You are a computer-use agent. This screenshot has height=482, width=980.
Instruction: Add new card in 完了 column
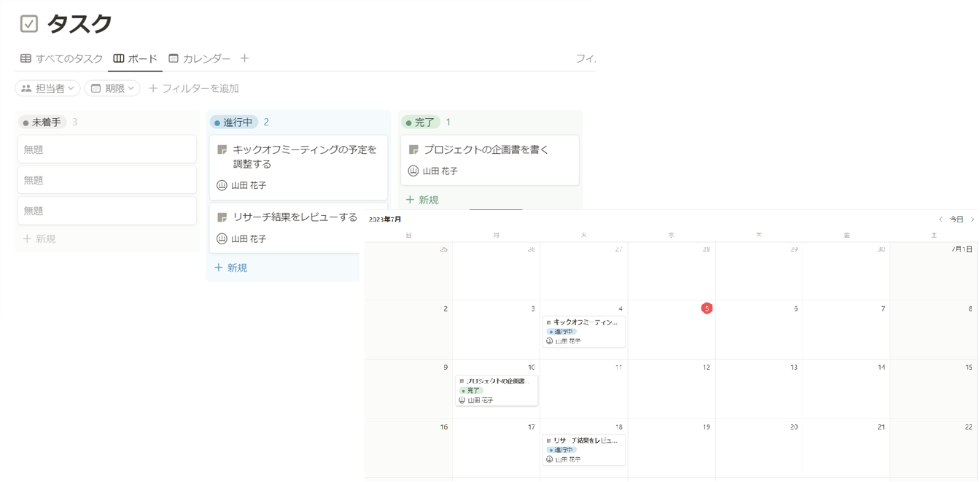click(422, 200)
